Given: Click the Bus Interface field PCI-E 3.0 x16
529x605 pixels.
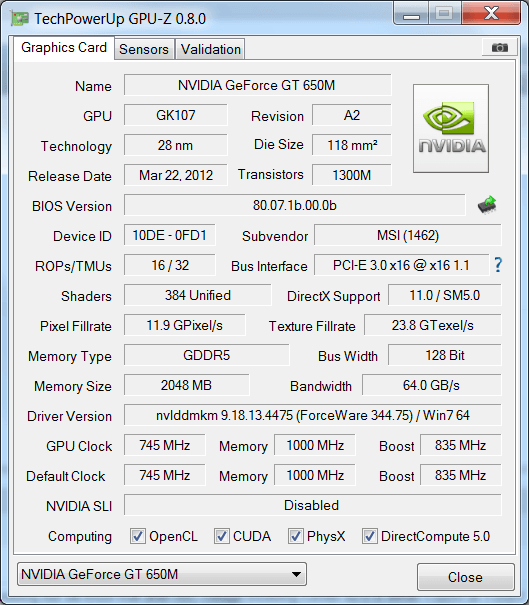Looking at the screenshot, I should [x=401, y=265].
